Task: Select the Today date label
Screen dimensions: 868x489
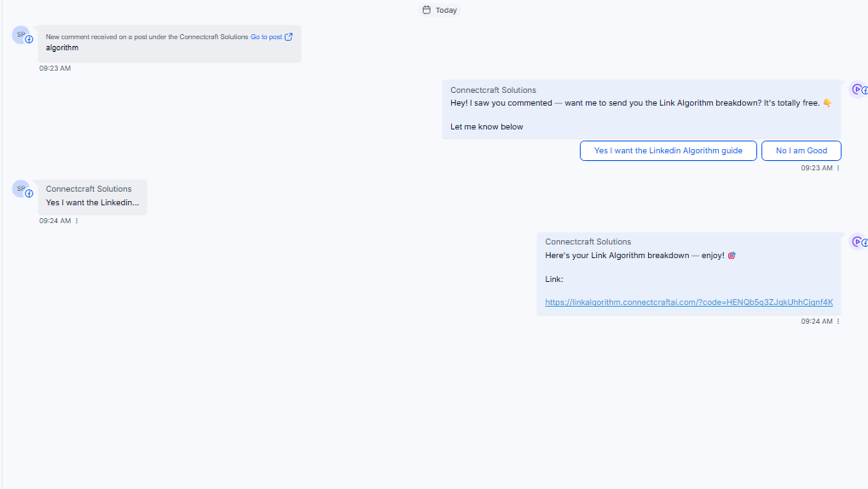Action: 446,10
